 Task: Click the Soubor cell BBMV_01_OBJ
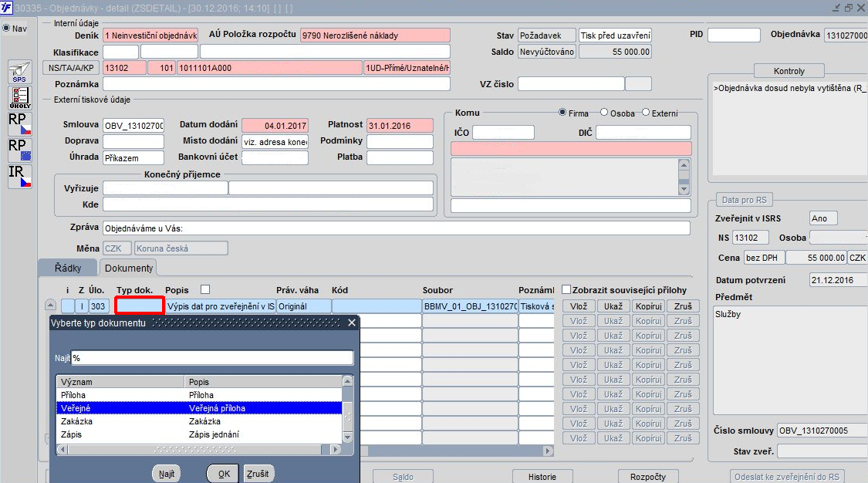[x=469, y=306]
